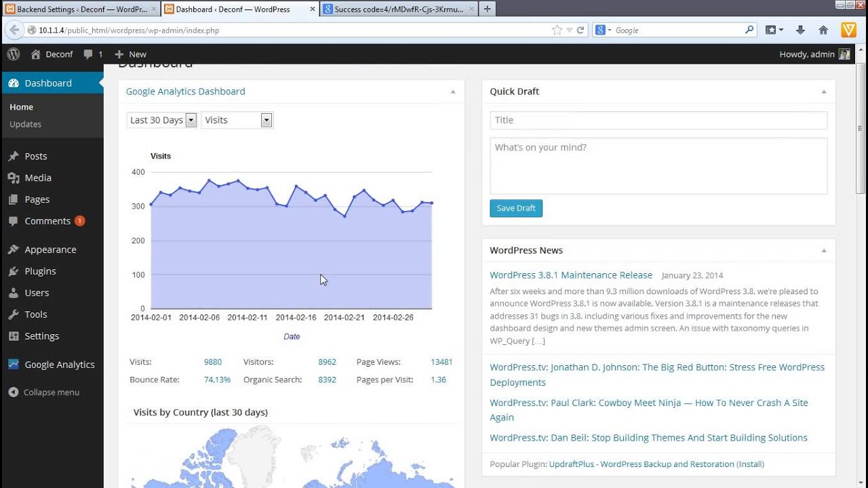The image size is (868, 488).
Task: Open the browser downloads arrow icon
Action: tap(800, 30)
